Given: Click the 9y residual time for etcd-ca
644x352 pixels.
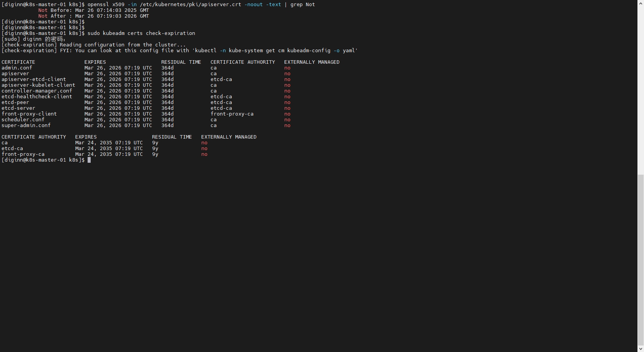Looking at the screenshot, I should click(155, 149).
